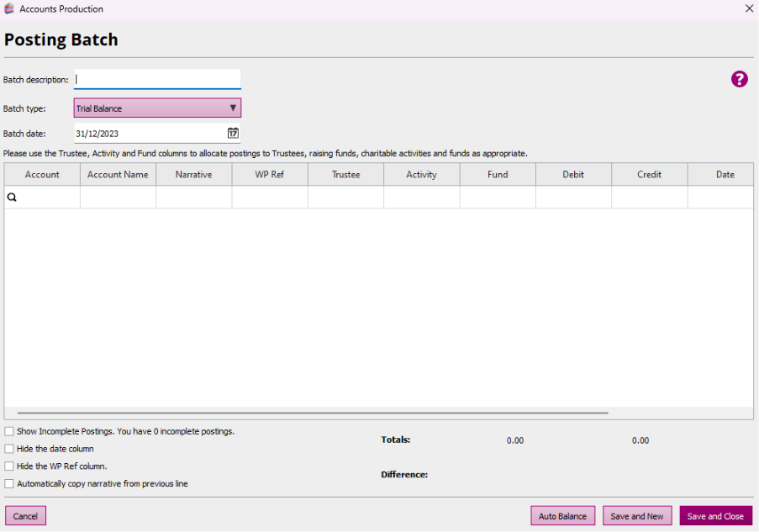Select the Debit column header
This screenshot has height=532, width=759.
(x=573, y=175)
